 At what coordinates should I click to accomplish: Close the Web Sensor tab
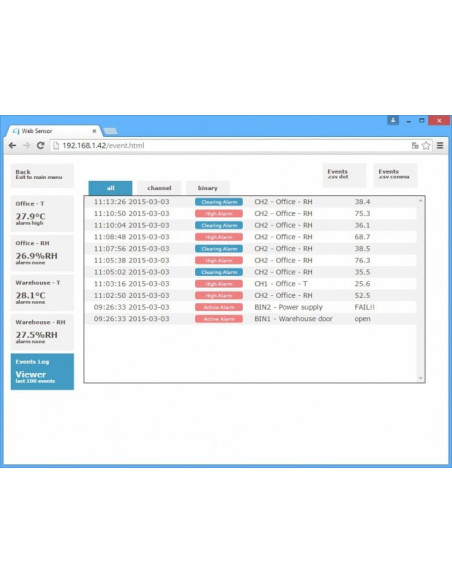pos(95,131)
